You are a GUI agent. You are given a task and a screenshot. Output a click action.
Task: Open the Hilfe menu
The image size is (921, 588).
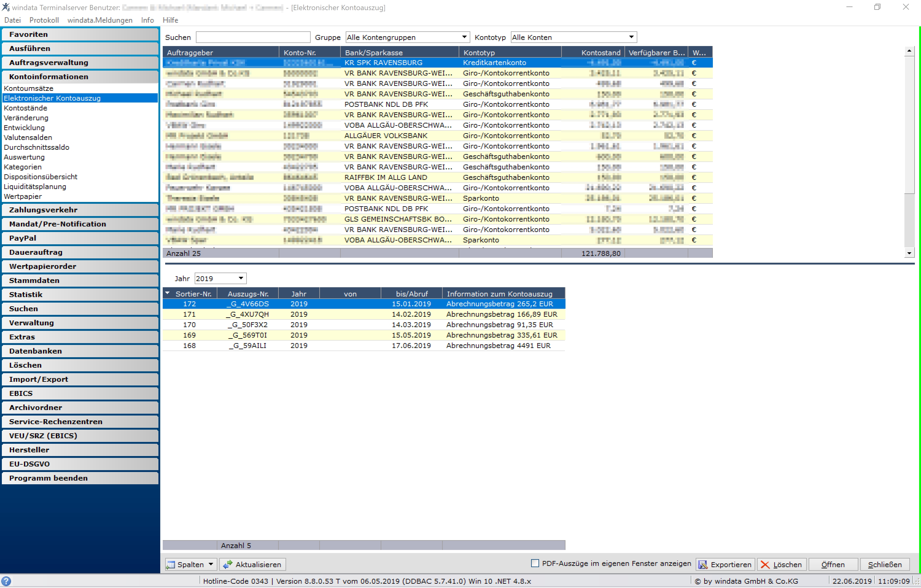pos(170,20)
